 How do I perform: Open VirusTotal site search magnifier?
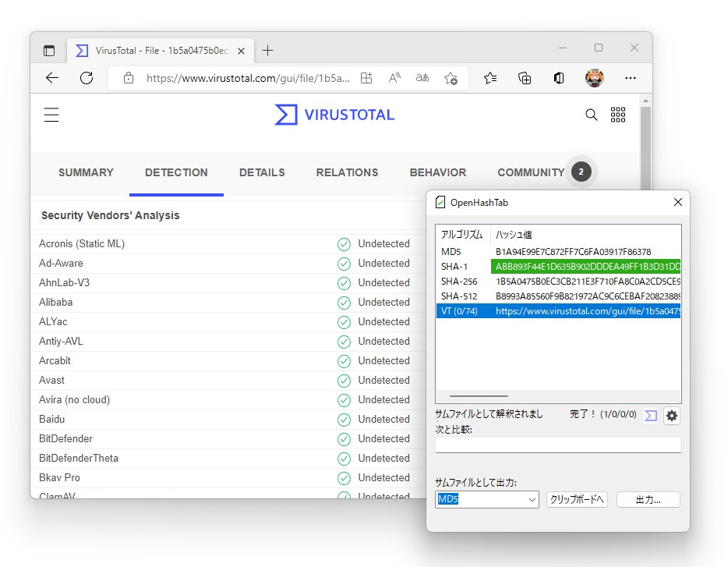(x=591, y=114)
